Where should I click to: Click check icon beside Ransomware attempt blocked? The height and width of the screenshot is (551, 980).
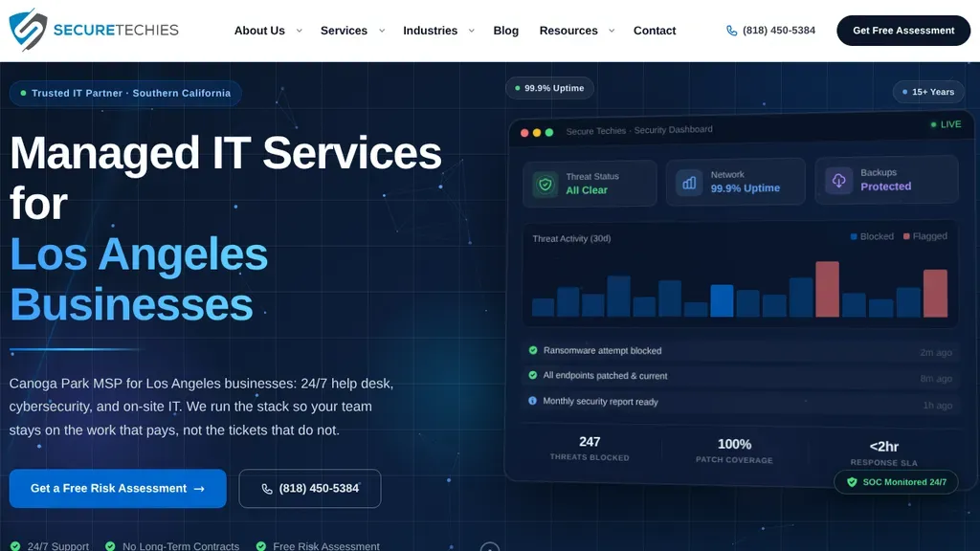click(533, 350)
